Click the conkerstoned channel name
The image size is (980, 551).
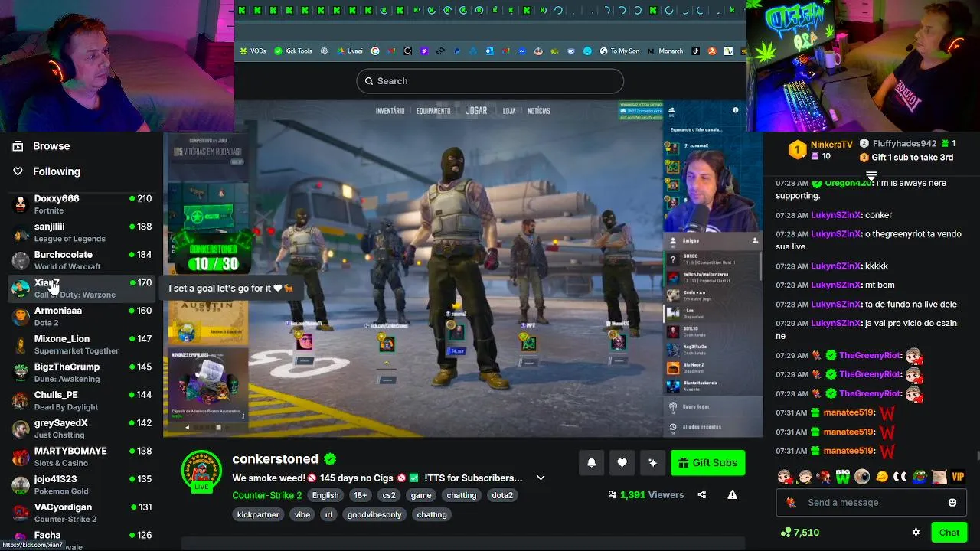pos(275,459)
